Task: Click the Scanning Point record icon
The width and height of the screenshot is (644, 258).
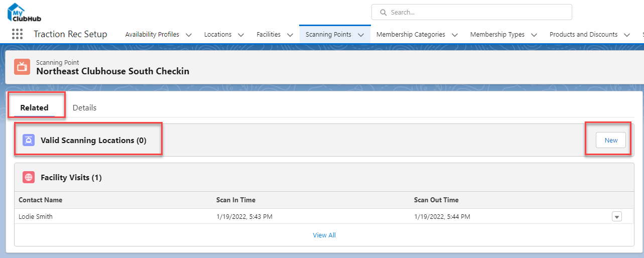Action: (22, 66)
